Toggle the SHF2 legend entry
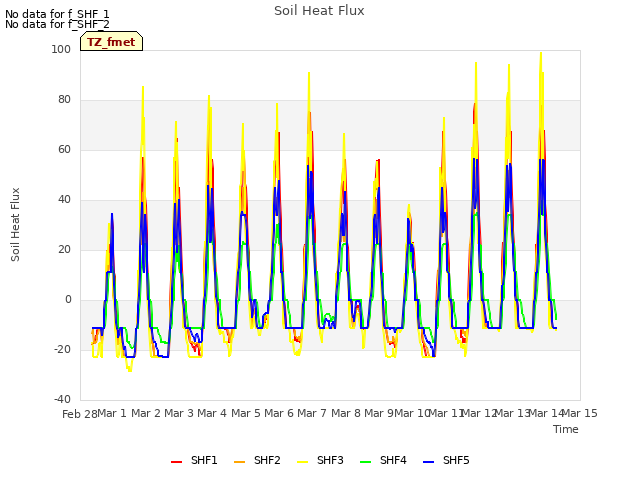 (x=257, y=460)
